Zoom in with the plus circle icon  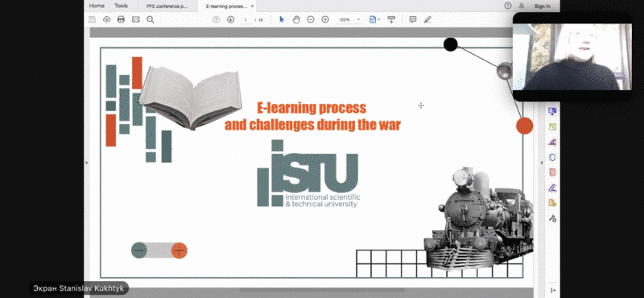[x=325, y=19]
